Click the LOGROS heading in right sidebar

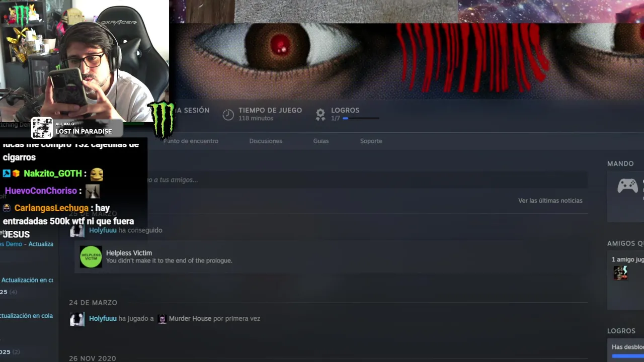coord(621,331)
